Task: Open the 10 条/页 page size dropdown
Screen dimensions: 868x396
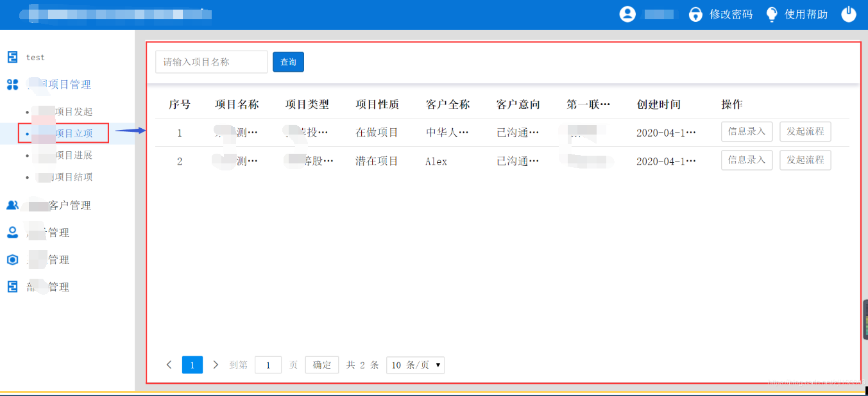Action: (414, 365)
